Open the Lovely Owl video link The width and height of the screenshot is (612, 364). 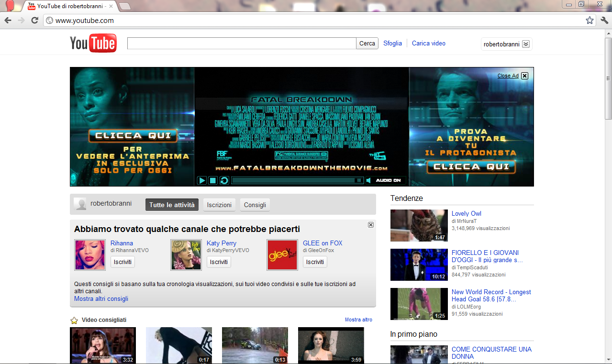pyautogui.click(x=466, y=213)
